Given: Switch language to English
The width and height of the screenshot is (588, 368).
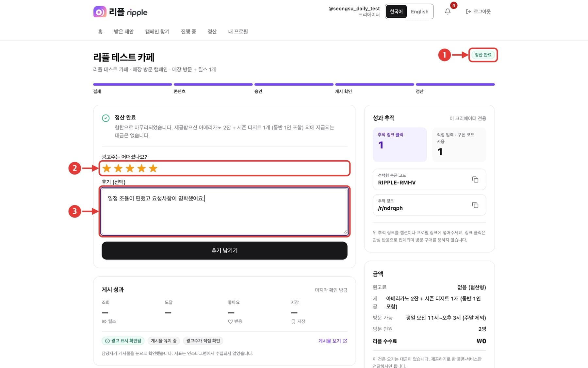Looking at the screenshot, I should tap(419, 11).
